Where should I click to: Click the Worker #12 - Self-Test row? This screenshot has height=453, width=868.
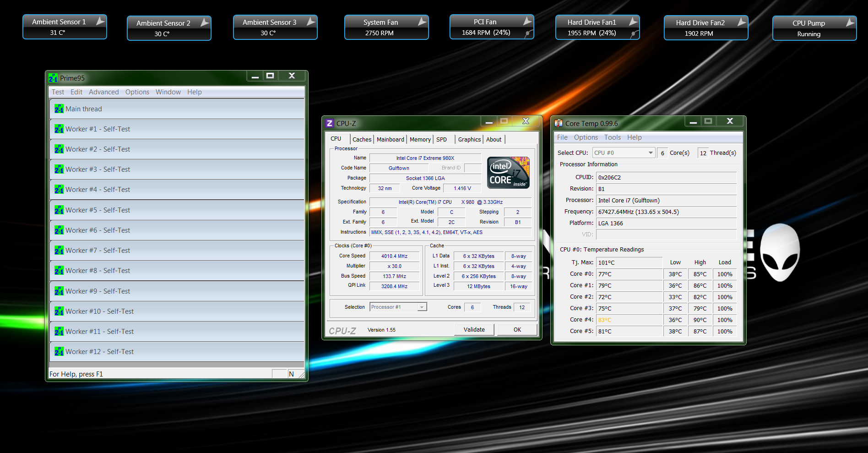[x=177, y=352]
